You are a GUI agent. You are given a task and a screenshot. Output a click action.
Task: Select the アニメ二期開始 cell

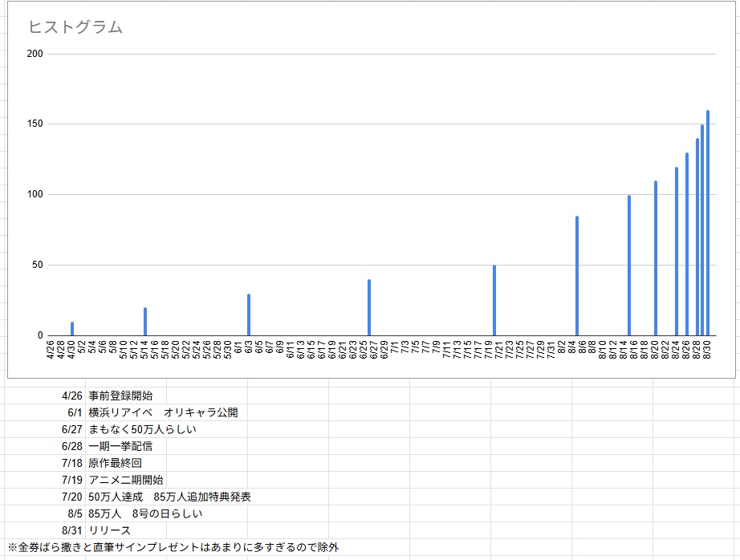126,480
